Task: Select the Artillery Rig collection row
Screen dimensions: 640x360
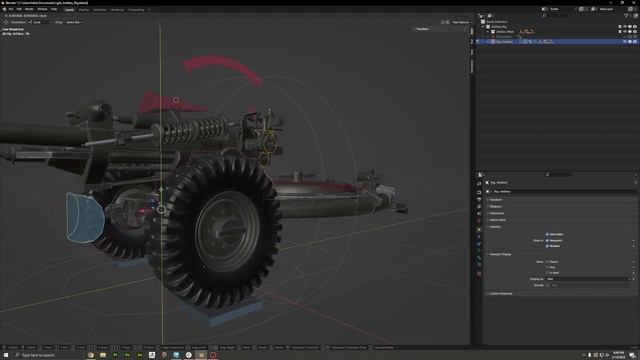Action: pos(498,27)
